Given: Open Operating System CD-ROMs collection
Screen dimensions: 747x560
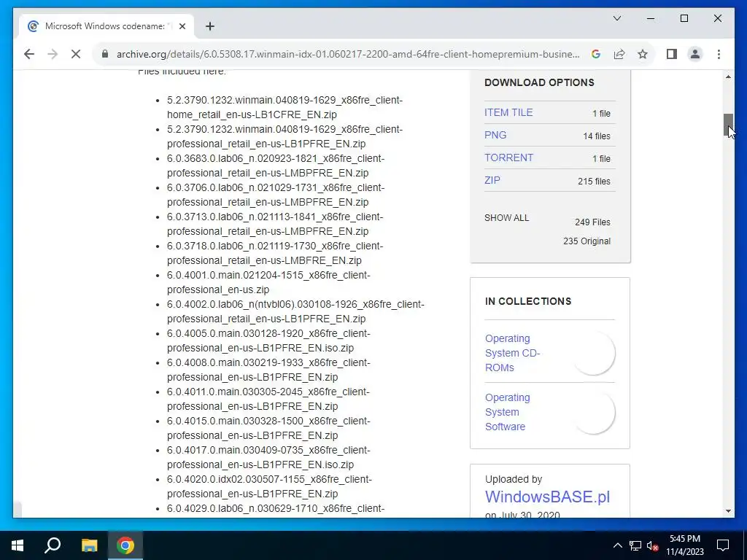Looking at the screenshot, I should (x=512, y=353).
